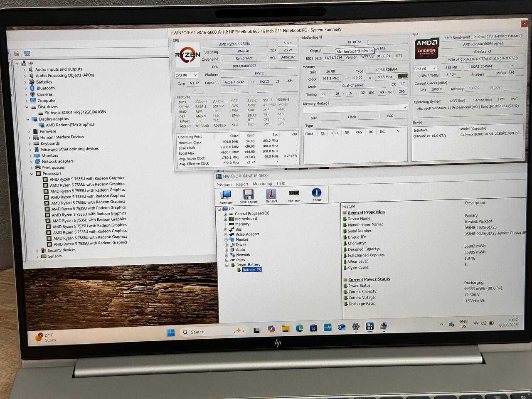
Task: Select the Drives node in HWiNFO tree
Action: coord(241,245)
